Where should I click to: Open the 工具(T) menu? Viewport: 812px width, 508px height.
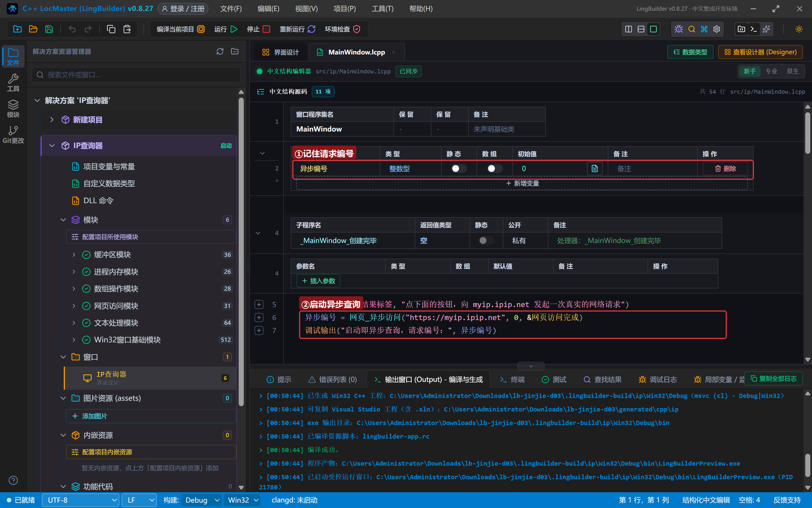pyautogui.click(x=383, y=9)
